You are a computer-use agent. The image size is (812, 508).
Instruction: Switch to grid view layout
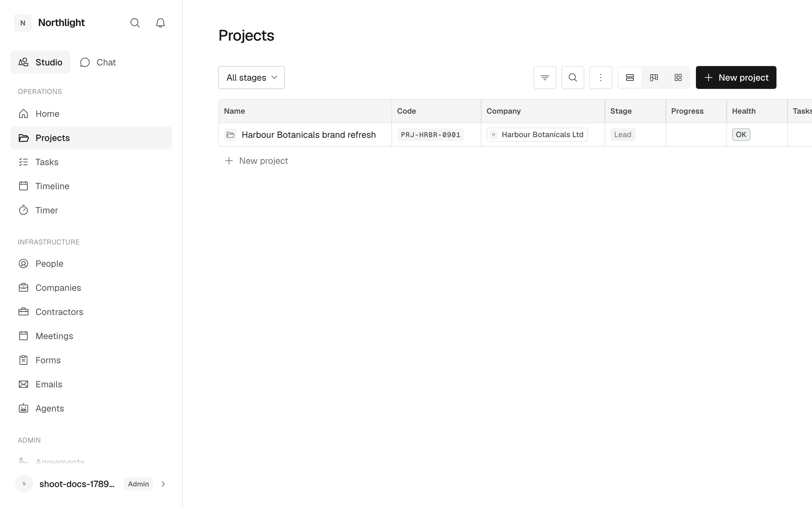678,77
